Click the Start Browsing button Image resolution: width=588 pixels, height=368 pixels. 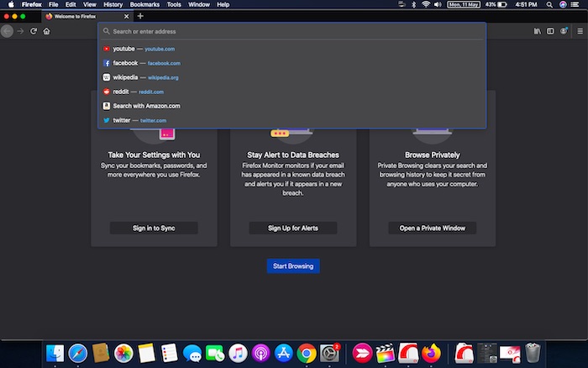(293, 266)
